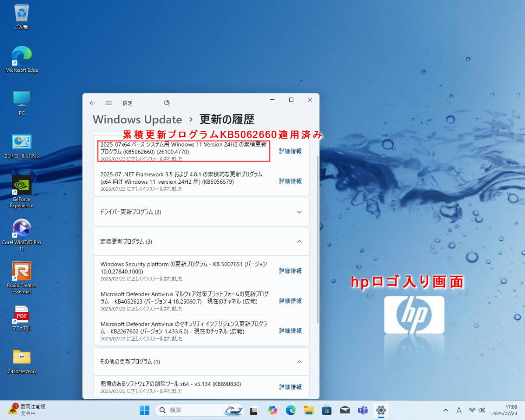Open 詳細情報 for Defender KB4052623 update
The height and width of the screenshot is (420, 525).
[x=290, y=301]
